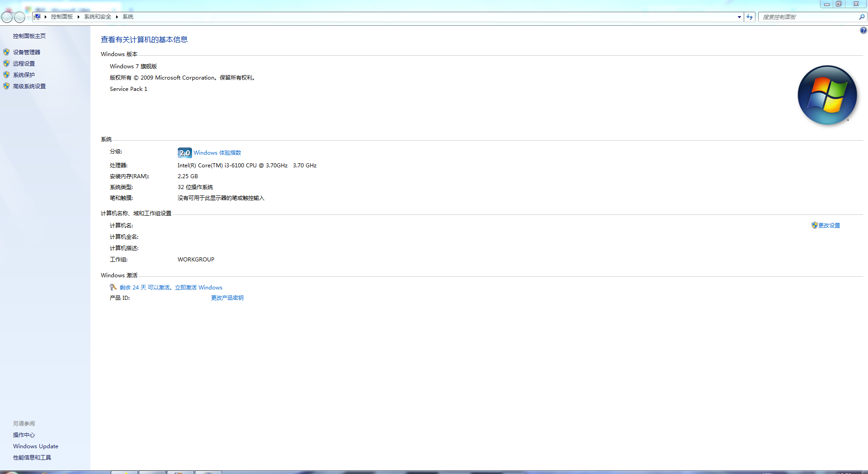Expand the root arrow before 控制面板 breadcrumb

46,17
